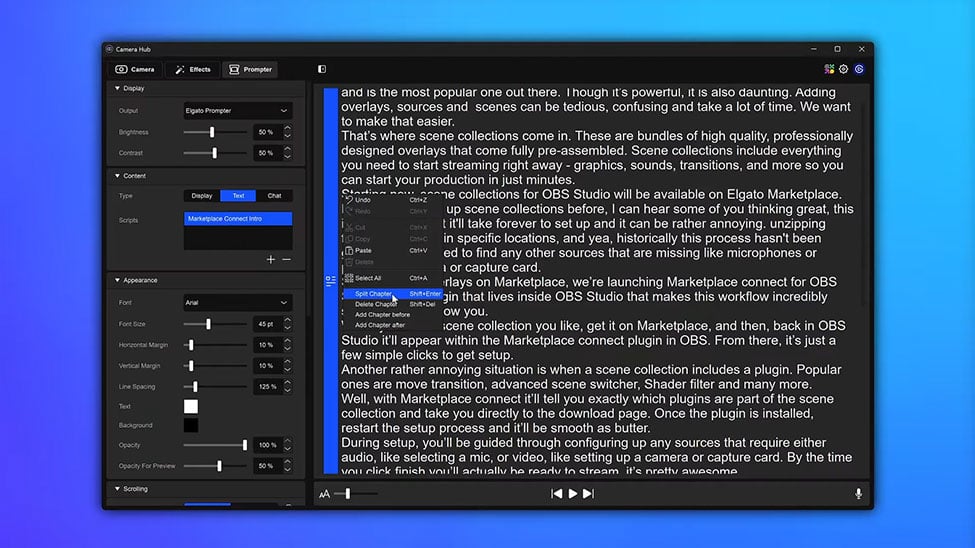The height and width of the screenshot is (548, 975).
Task: Click the Line Spacing 125 % field
Action: coord(266,387)
